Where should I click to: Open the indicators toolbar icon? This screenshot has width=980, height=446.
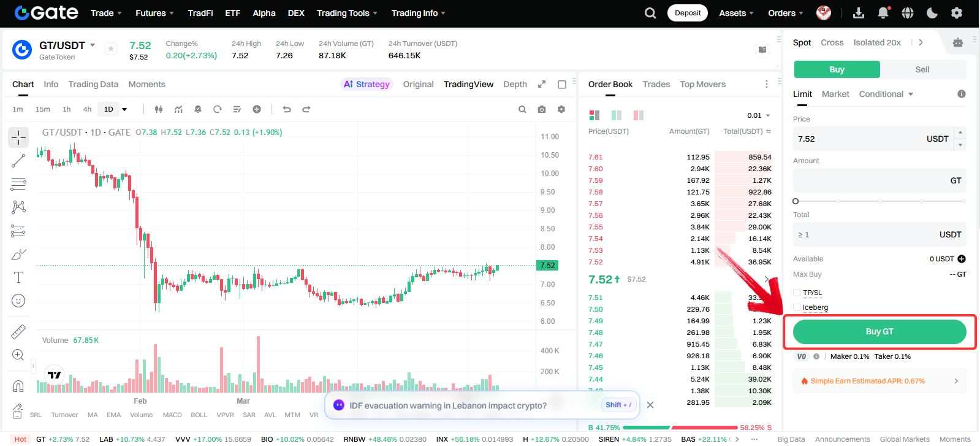coord(178,109)
